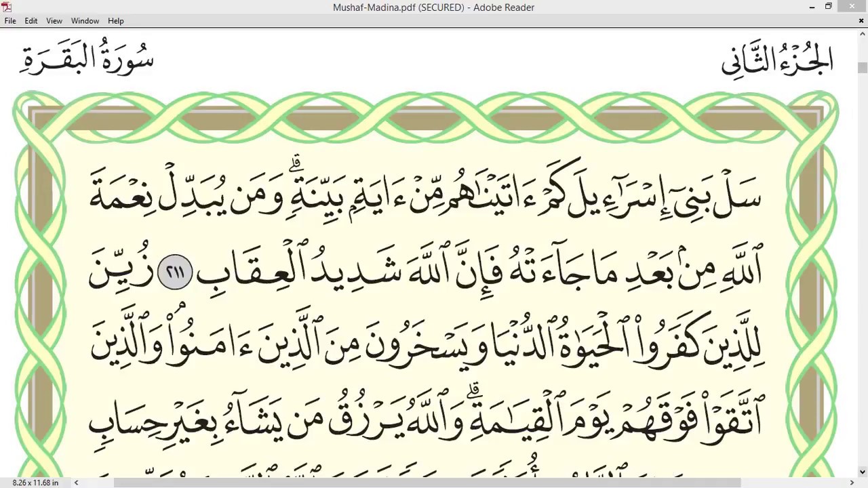Click the vertical scrollbar thumb
This screenshot has width=868, height=488.
pos(862,68)
